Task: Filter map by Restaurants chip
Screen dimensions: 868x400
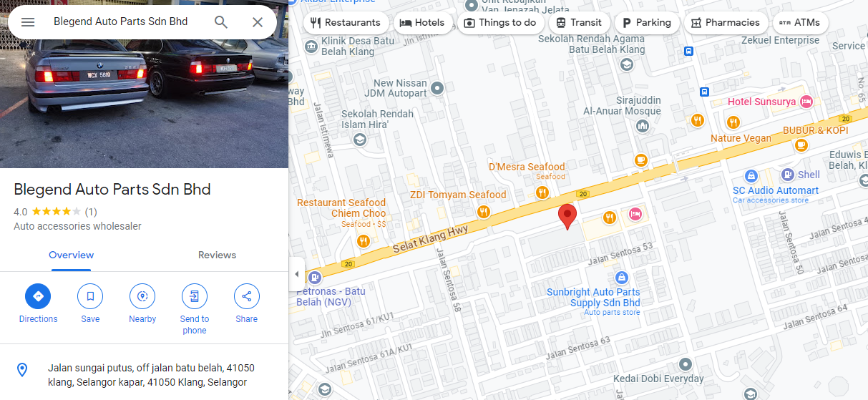Action: [x=346, y=23]
